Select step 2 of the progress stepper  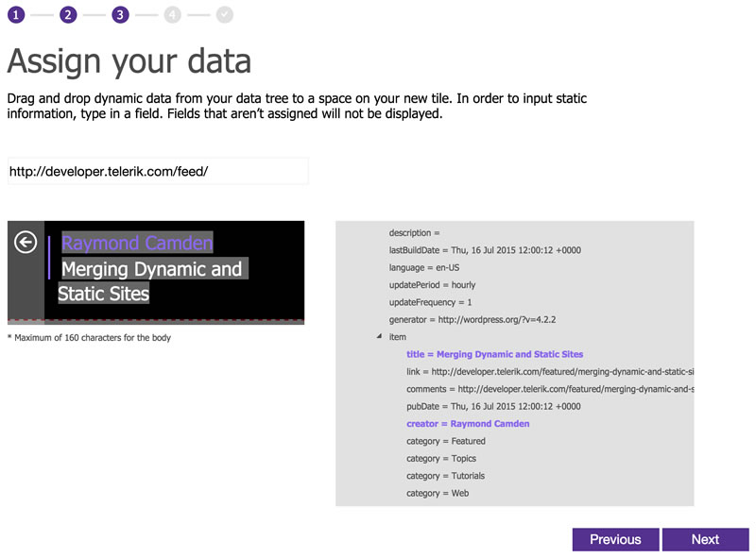pyautogui.click(x=66, y=14)
